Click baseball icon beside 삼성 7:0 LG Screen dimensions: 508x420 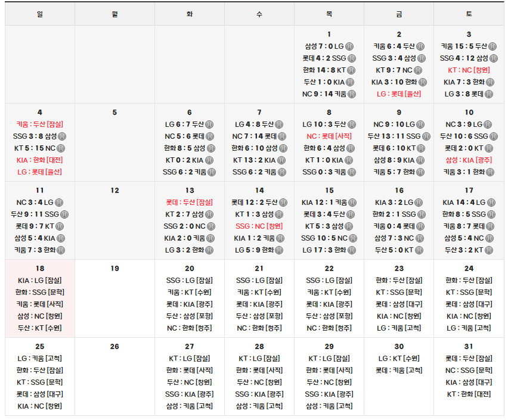tap(349, 46)
